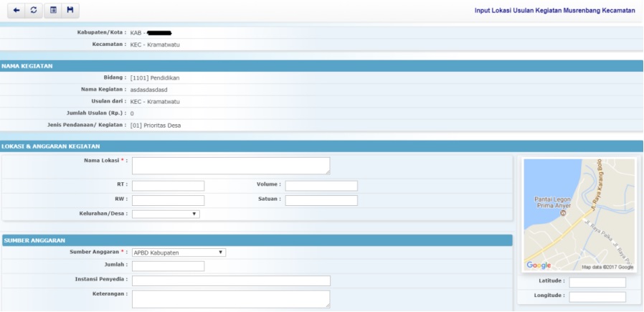This screenshot has height=312, width=644.
Task: Click the map data ©2017 Google attribution
Action: pyautogui.click(x=607, y=267)
